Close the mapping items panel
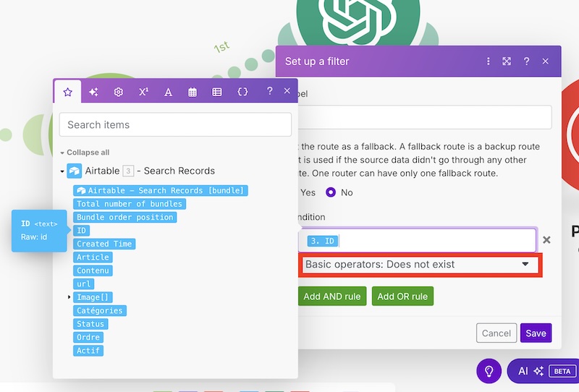579x392 pixels. (x=287, y=91)
